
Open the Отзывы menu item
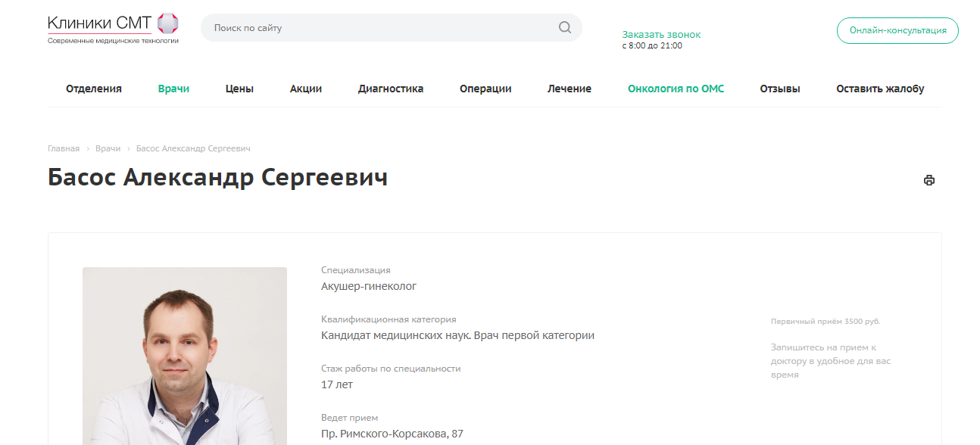click(x=780, y=89)
